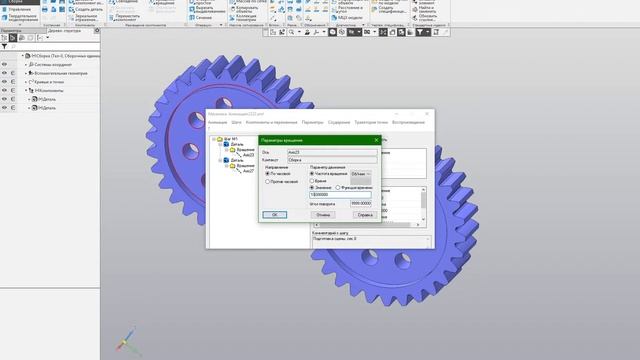Click the Создать деталь command
640x360 pixels.
86,9
